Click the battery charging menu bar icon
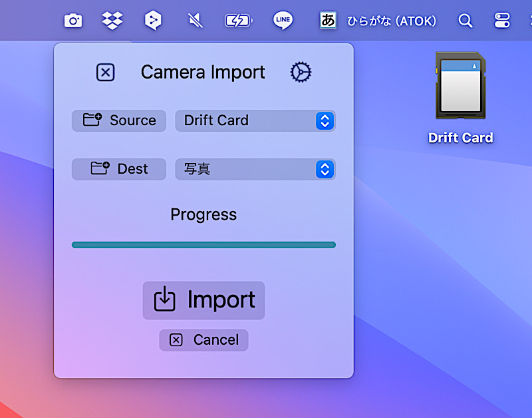The height and width of the screenshot is (418, 532). pyautogui.click(x=239, y=20)
